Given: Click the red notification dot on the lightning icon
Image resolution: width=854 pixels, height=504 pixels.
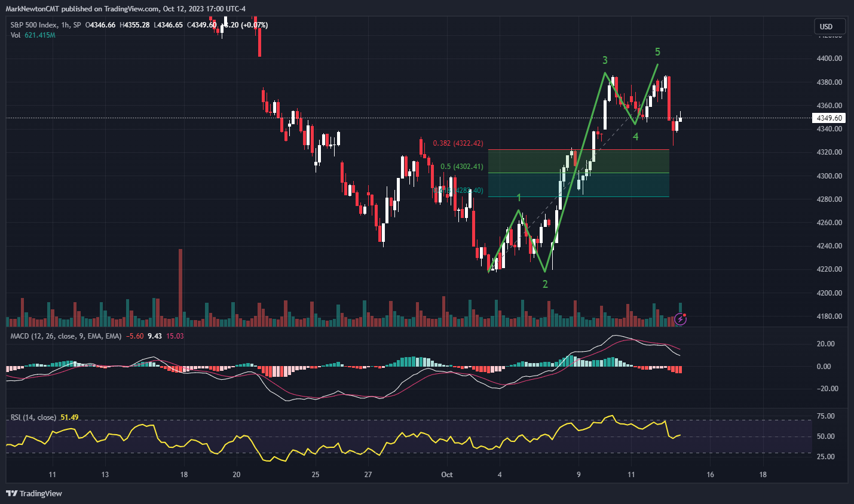Looking at the screenshot, I should pyautogui.click(x=685, y=316).
